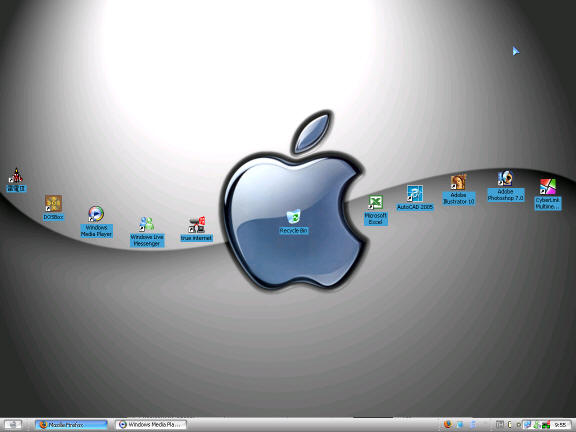Open Windows Live Messenger shortcut
This screenshot has height=432, width=576.
click(147, 231)
